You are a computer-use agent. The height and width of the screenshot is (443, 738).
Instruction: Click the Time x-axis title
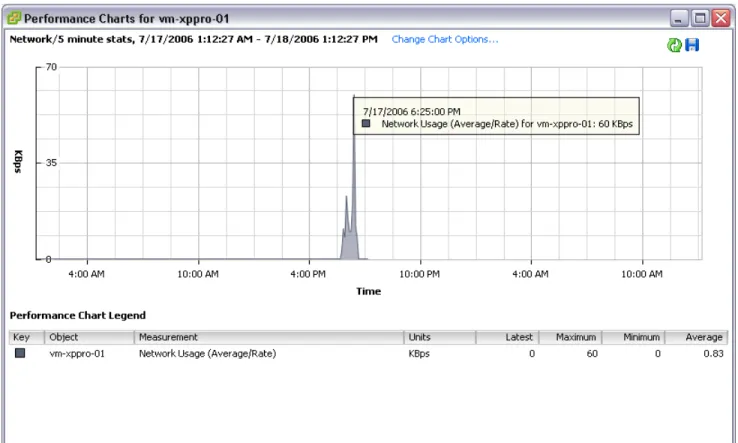(x=369, y=291)
